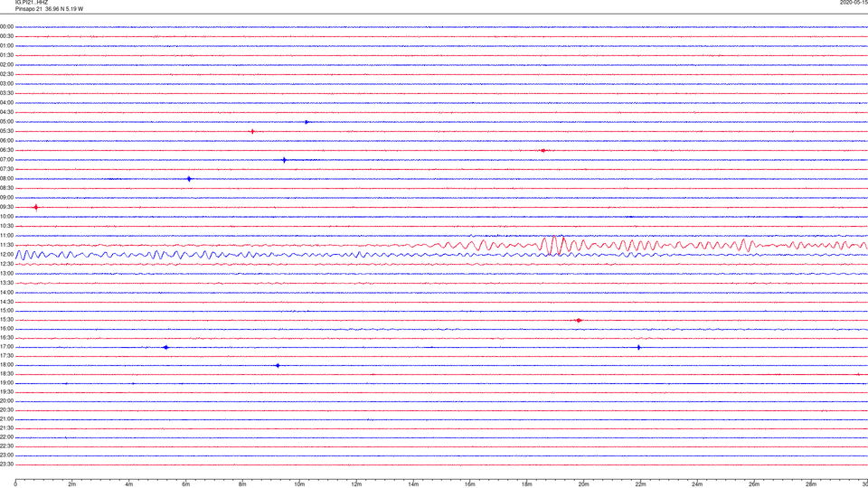The image size is (868, 488).
Task: Click the 26m tick label on time axis
Action: pyautogui.click(x=754, y=484)
